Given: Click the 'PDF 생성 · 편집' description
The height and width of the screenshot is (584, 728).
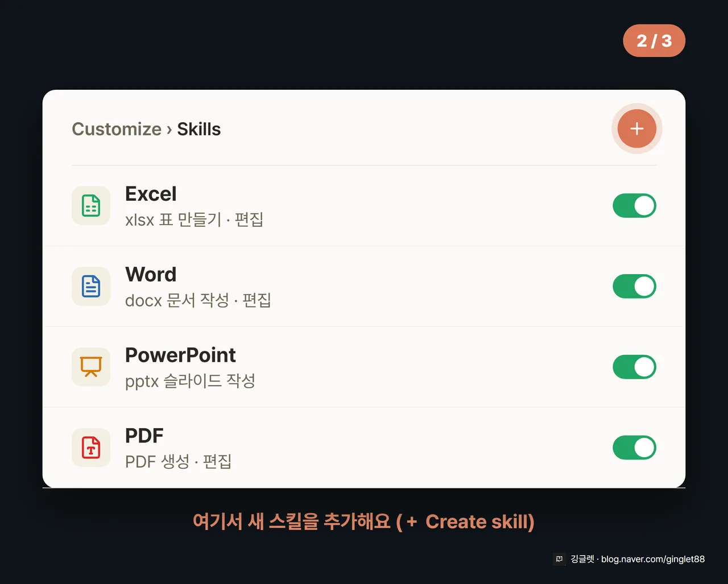Looking at the screenshot, I should pyautogui.click(x=178, y=462).
